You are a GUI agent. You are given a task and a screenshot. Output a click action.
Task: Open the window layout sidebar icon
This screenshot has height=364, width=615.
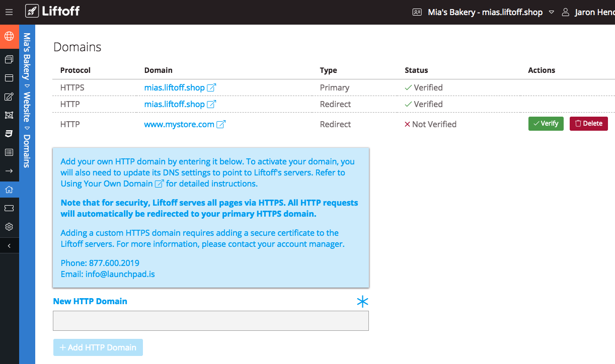[9, 78]
